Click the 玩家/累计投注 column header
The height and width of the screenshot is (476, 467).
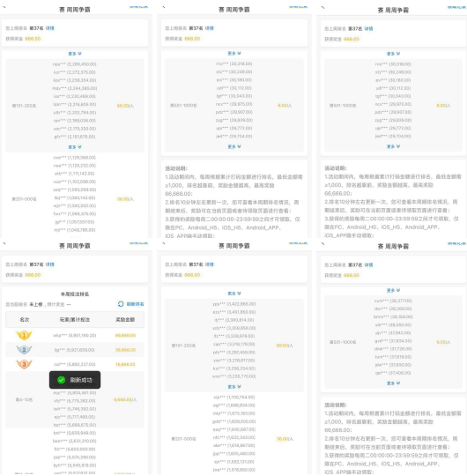pyautogui.click(x=75, y=320)
